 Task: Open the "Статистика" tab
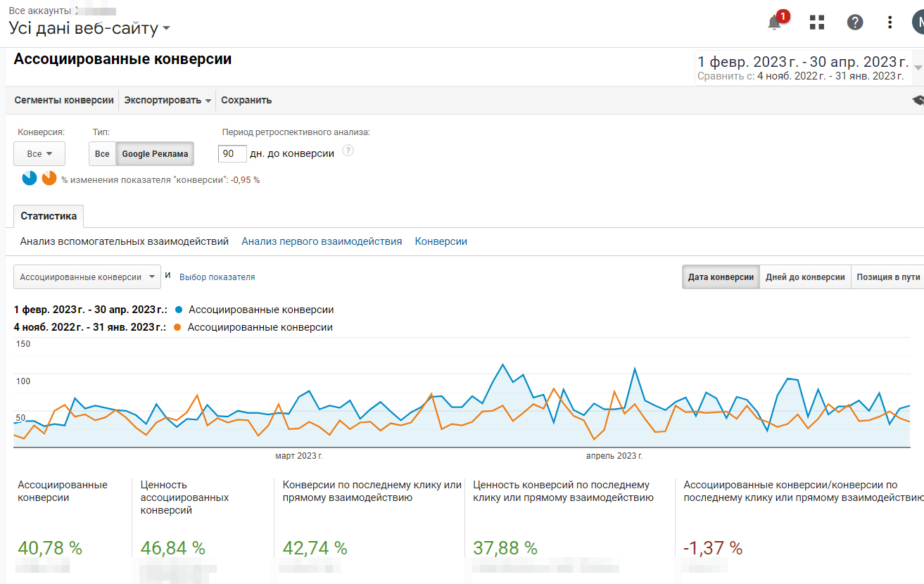pos(49,216)
